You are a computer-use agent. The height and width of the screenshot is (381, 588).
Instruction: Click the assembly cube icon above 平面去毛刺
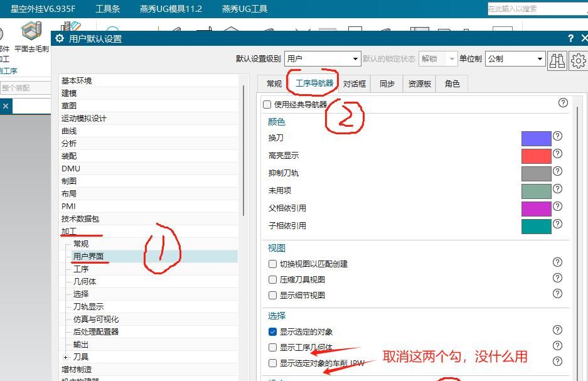click(30, 30)
